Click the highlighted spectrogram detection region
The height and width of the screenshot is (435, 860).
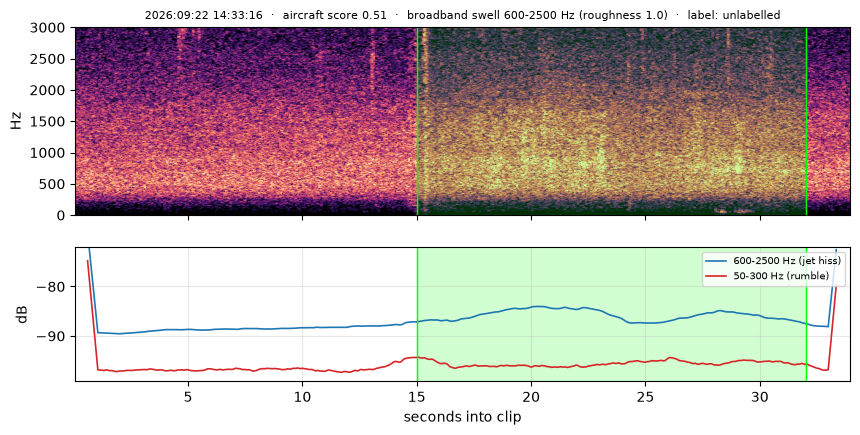[x=612, y=121]
